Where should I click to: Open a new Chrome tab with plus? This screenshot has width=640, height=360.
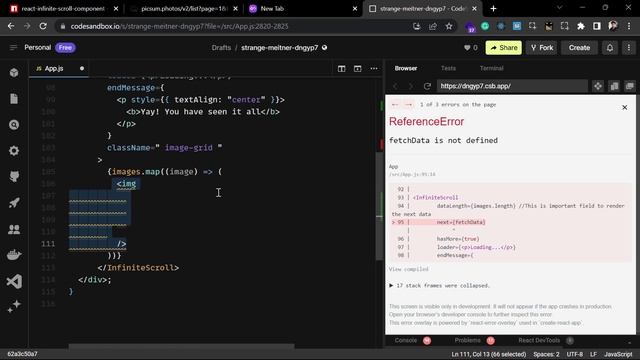pos(493,9)
